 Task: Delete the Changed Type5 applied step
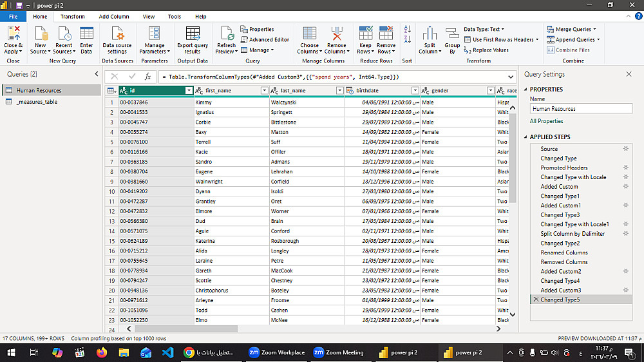click(x=536, y=300)
